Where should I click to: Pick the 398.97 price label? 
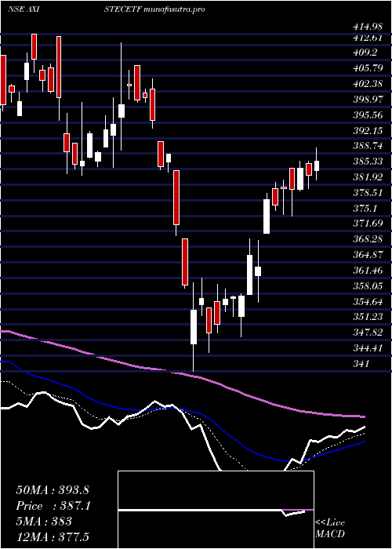pos(368,99)
